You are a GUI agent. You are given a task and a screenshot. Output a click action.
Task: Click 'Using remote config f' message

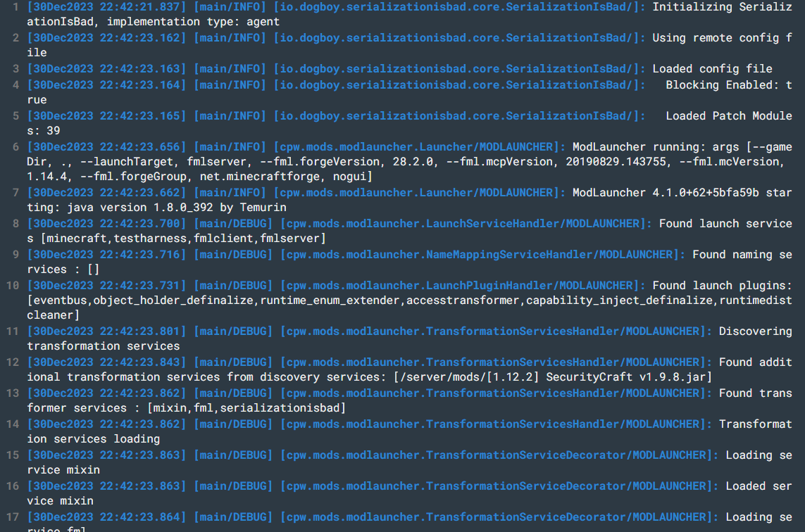point(723,38)
